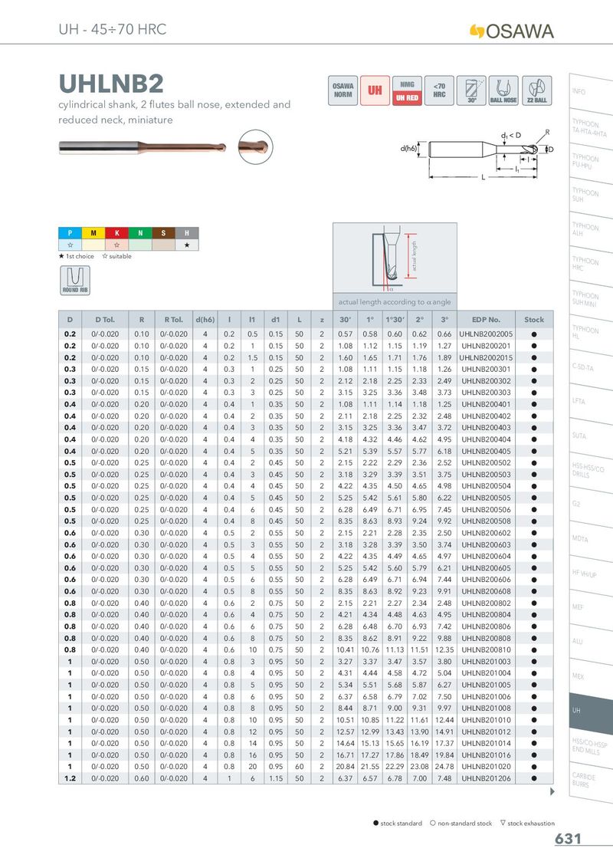Select the yellow M material swatch
Screen dimensions: 613x868
(93, 233)
